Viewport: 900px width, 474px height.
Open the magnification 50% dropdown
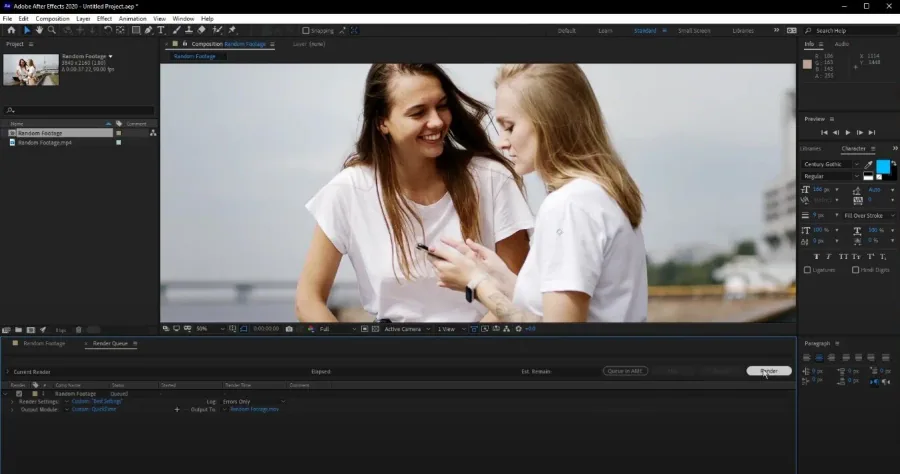click(x=210, y=329)
